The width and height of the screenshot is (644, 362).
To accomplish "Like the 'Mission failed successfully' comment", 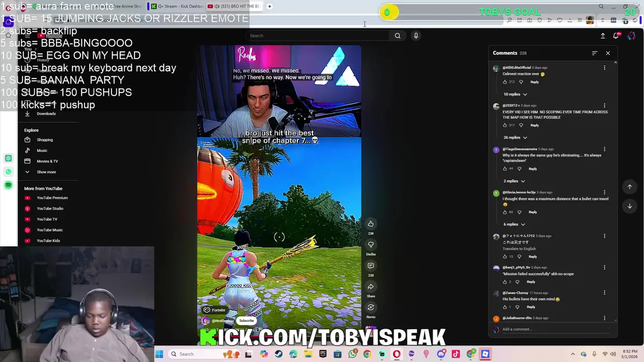I will tap(505, 282).
